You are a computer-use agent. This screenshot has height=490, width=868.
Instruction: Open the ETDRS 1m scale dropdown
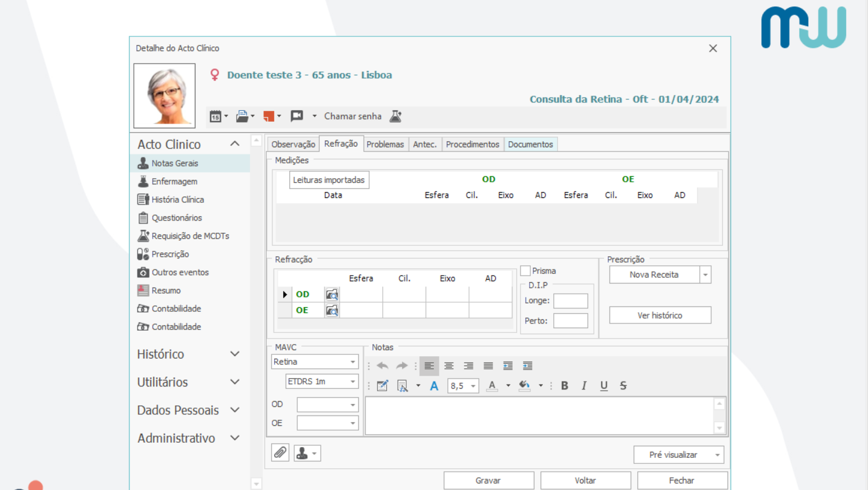click(353, 382)
